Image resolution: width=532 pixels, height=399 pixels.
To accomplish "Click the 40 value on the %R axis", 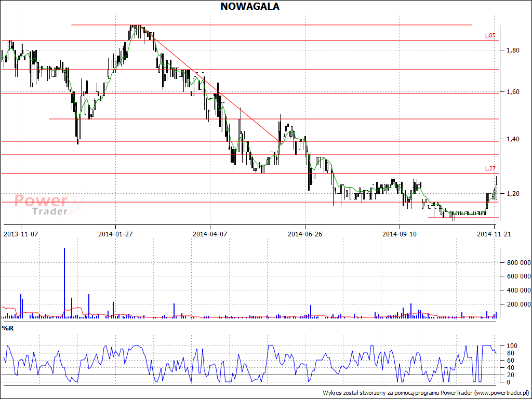I will click(x=510, y=368).
